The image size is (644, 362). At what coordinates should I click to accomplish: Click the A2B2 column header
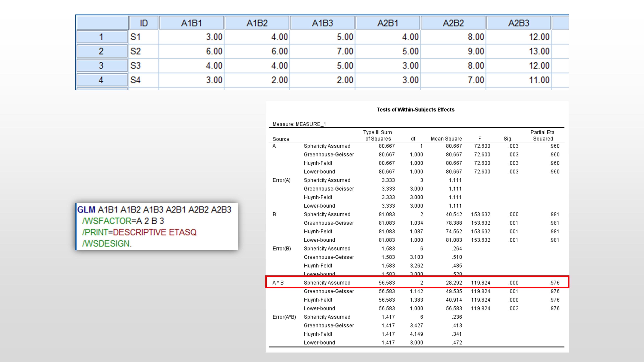tap(453, 23)
